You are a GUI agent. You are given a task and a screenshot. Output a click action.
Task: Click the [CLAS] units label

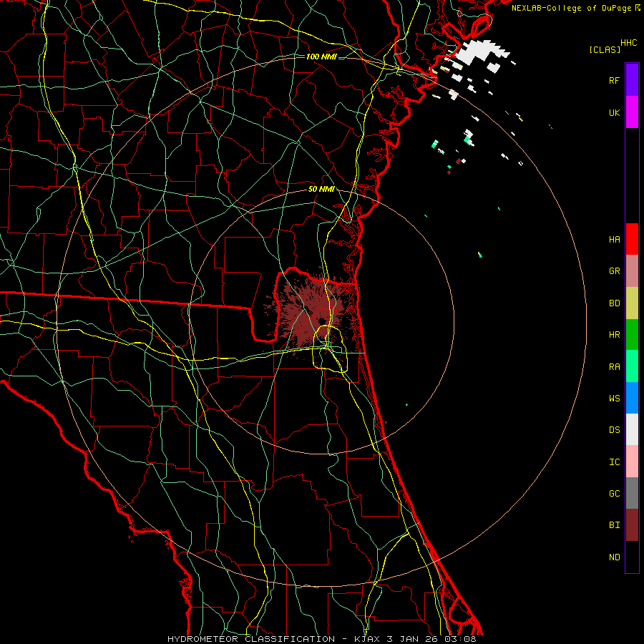(605, 50)
